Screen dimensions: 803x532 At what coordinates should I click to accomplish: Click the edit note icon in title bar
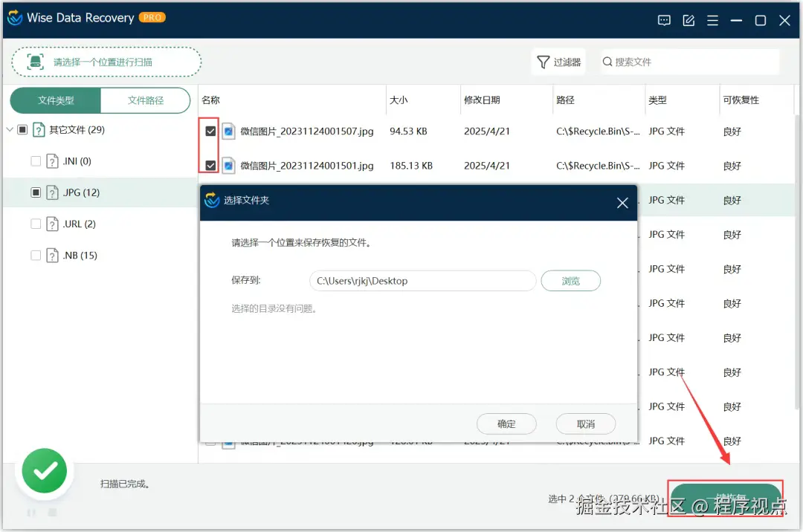688,21
